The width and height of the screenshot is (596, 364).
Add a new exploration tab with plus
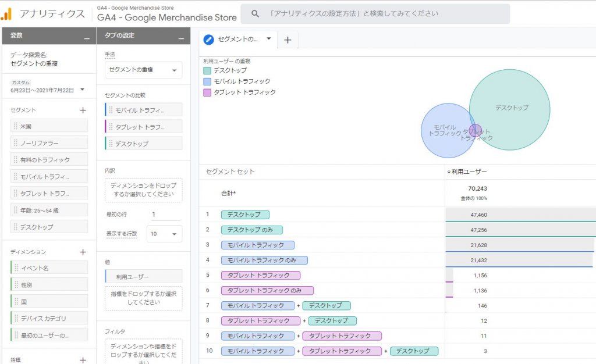pos(288,40)
